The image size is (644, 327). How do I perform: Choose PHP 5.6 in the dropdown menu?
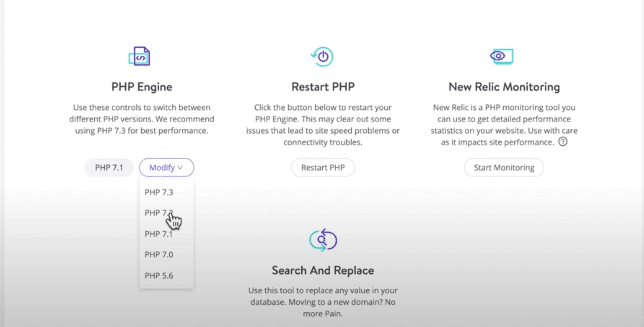coord(158,275)
